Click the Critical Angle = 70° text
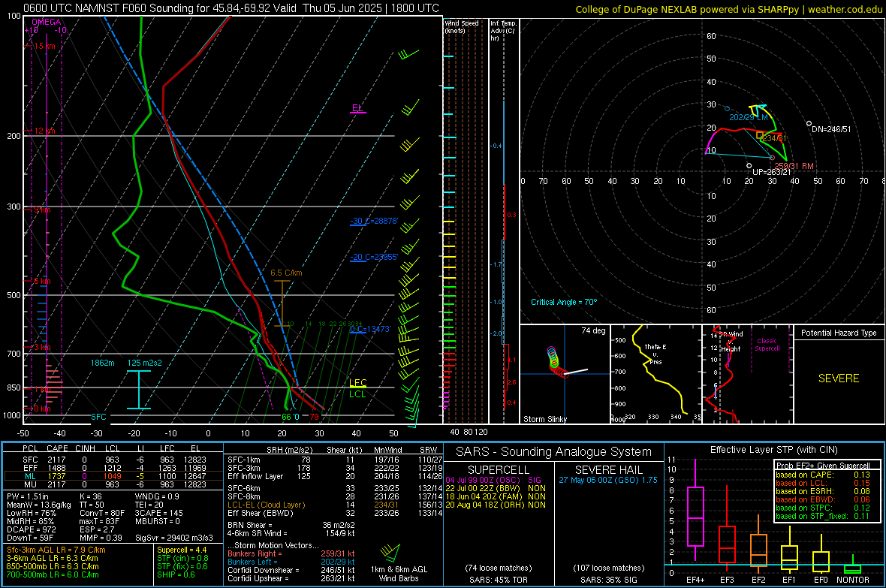The width and height of the screenshot is (886, 588). click(x=564, y=303)
